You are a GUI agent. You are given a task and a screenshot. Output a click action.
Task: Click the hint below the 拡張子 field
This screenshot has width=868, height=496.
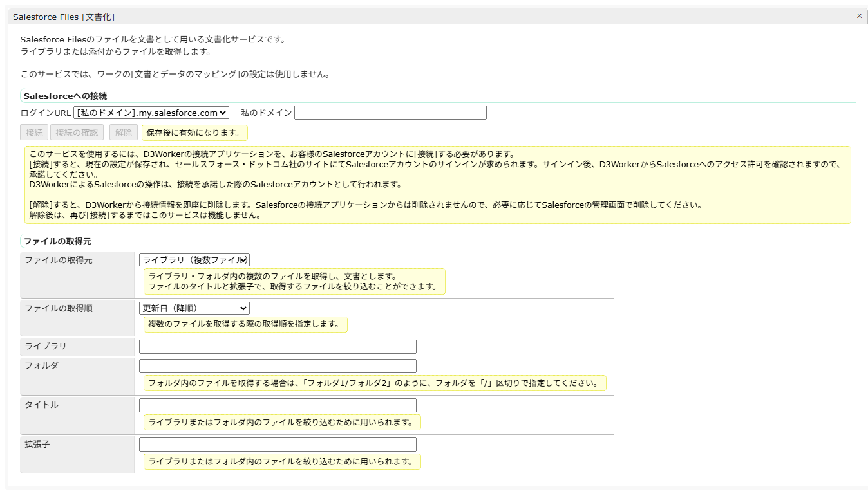pos(282,462)
